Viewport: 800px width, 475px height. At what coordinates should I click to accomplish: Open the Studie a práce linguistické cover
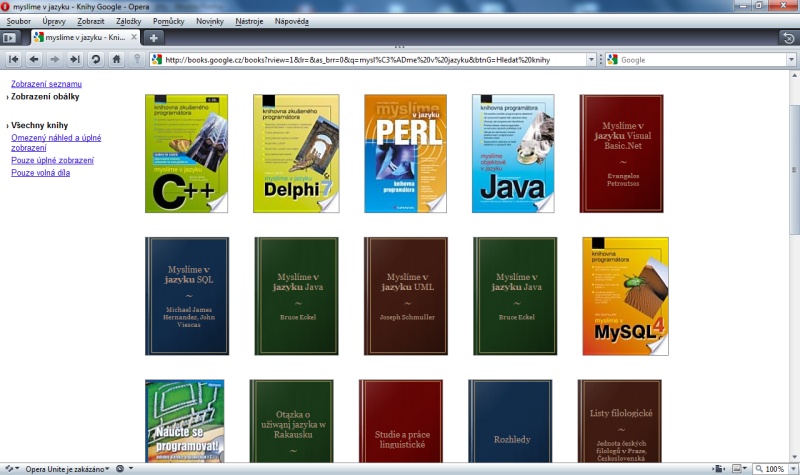point(401,421)
